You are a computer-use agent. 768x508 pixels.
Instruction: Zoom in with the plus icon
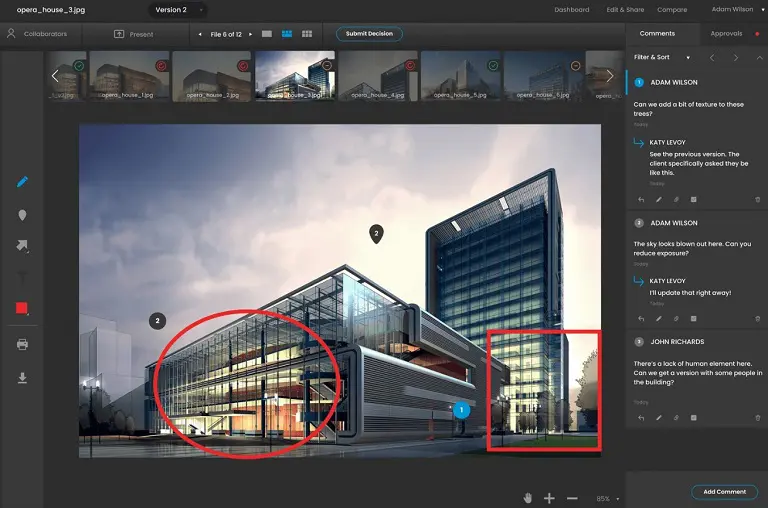tap(549, 497)
